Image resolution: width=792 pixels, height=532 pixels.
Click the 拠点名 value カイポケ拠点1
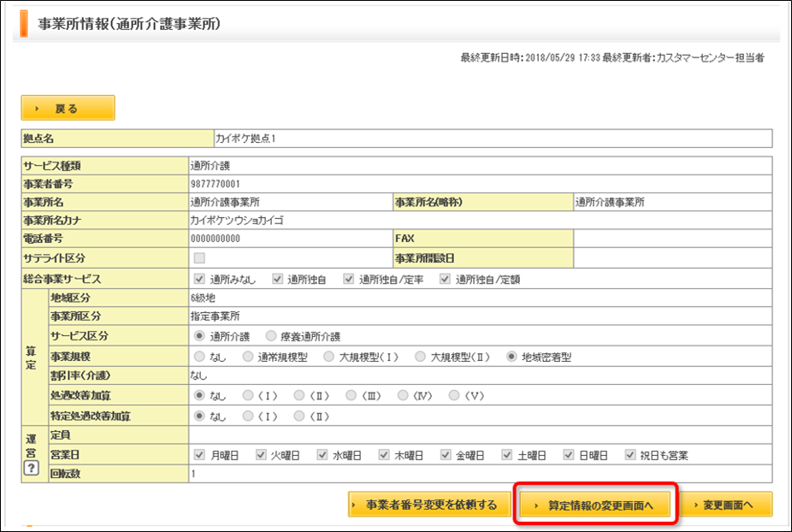pos(245,139)
